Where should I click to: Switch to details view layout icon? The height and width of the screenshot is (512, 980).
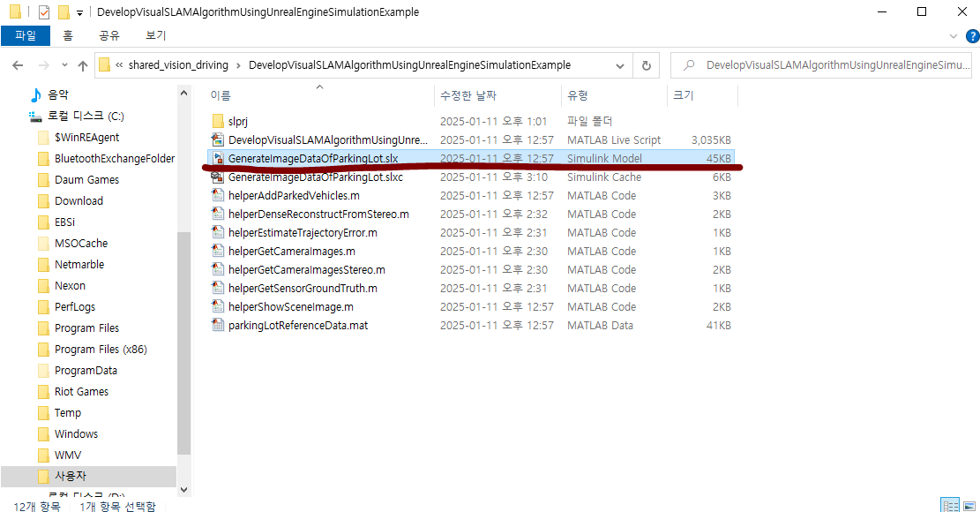[950, 505]
